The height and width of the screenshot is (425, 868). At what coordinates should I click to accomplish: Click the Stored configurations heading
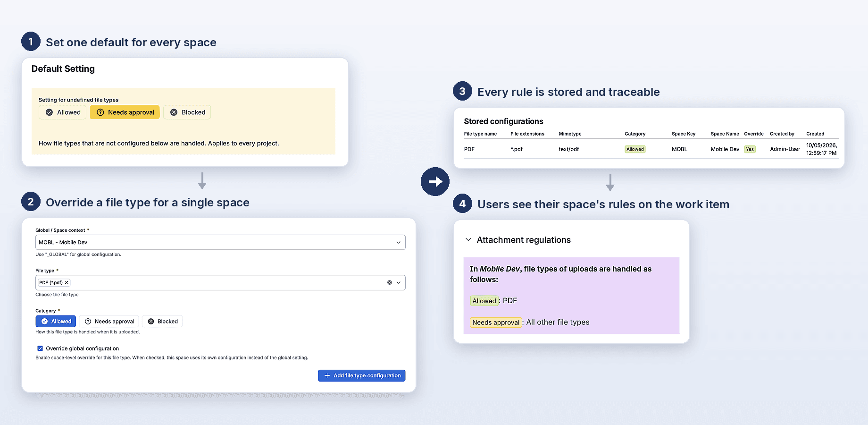point(503,121)
